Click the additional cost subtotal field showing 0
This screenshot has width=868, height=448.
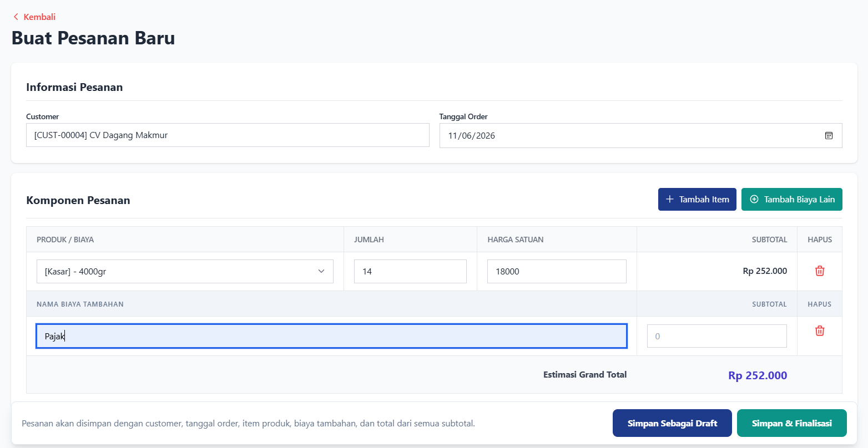point(716,336)
